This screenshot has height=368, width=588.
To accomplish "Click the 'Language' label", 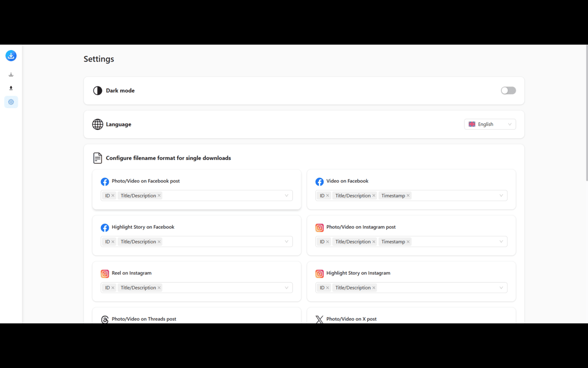I will pyautogui.click(x=119, y=124).
